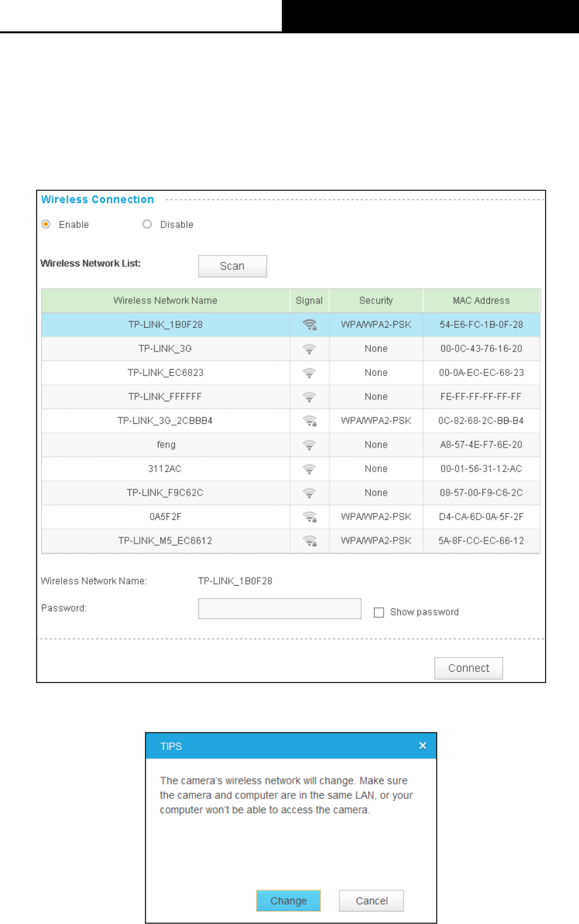
Task: Click WPA/WPA2-PSK security for TP-LINK_1B0F28
Action: point(376,325)
